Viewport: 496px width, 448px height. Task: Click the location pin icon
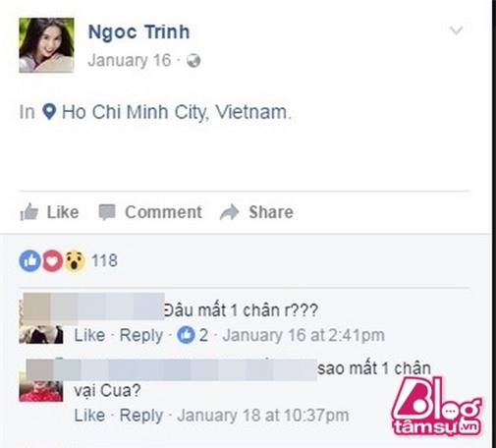click(49, 112)
